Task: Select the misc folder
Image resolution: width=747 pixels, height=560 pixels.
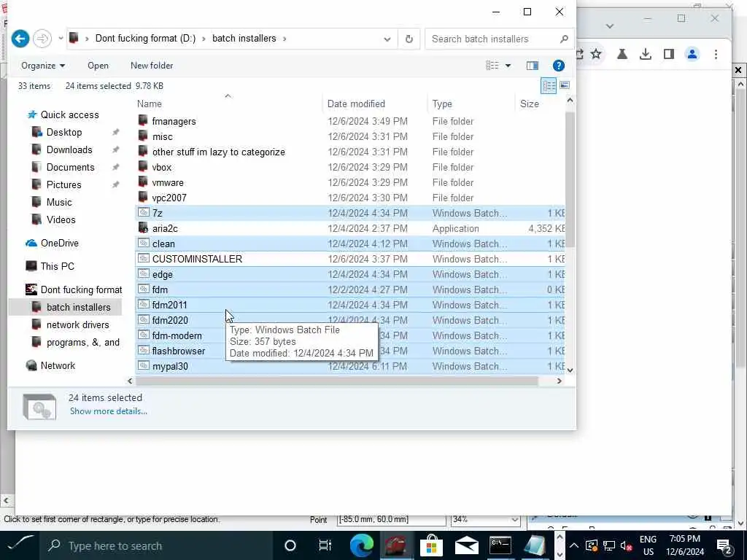Action: coord(162,136)
